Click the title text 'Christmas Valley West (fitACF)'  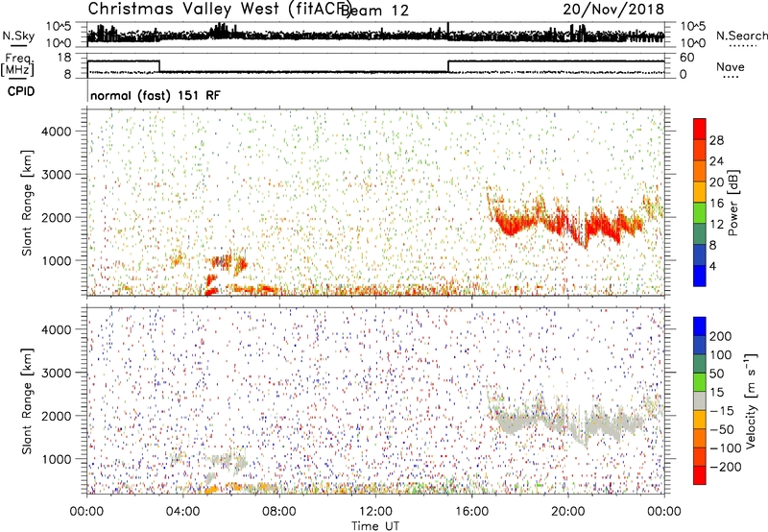pos(219,9)
